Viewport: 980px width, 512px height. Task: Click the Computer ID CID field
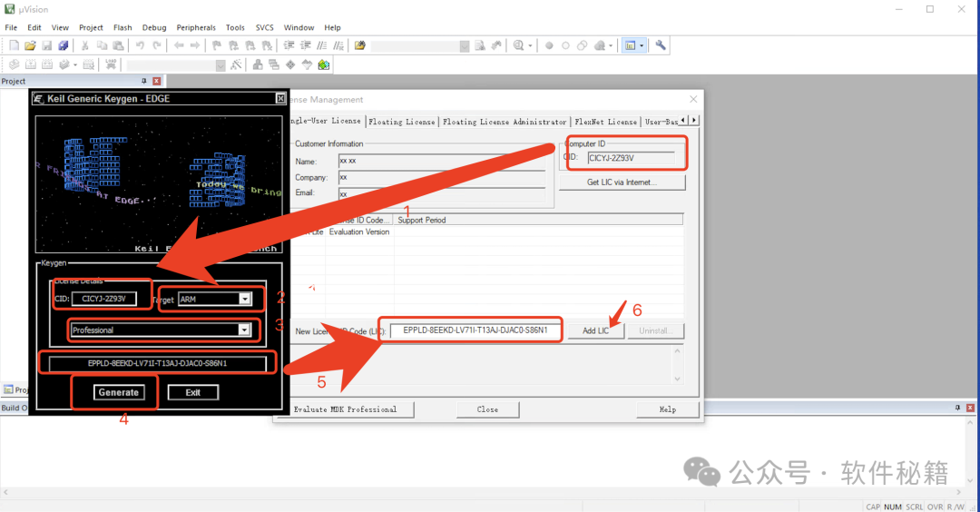632,158
